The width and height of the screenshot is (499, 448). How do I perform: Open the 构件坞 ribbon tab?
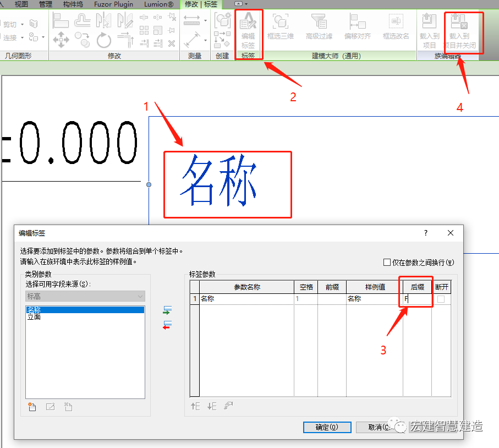click(73, 4)
